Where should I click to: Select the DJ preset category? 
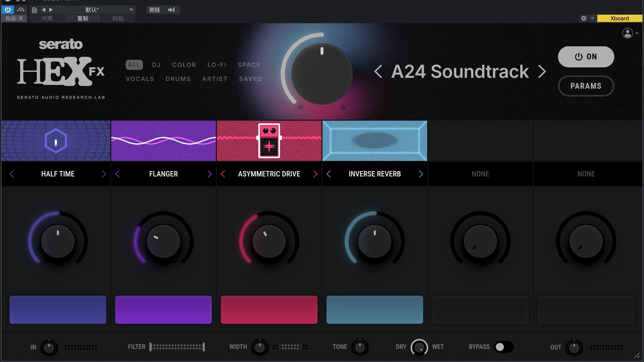(156, 65)
